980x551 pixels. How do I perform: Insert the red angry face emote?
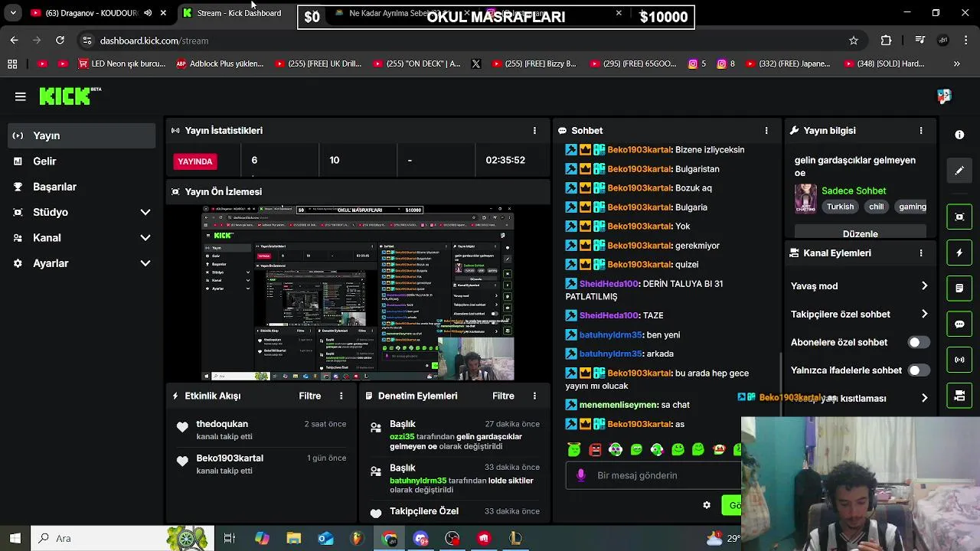coord(595,449)
